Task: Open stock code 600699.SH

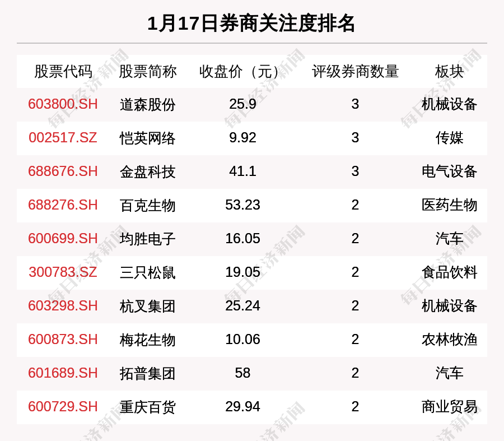Action: [63, 239]
